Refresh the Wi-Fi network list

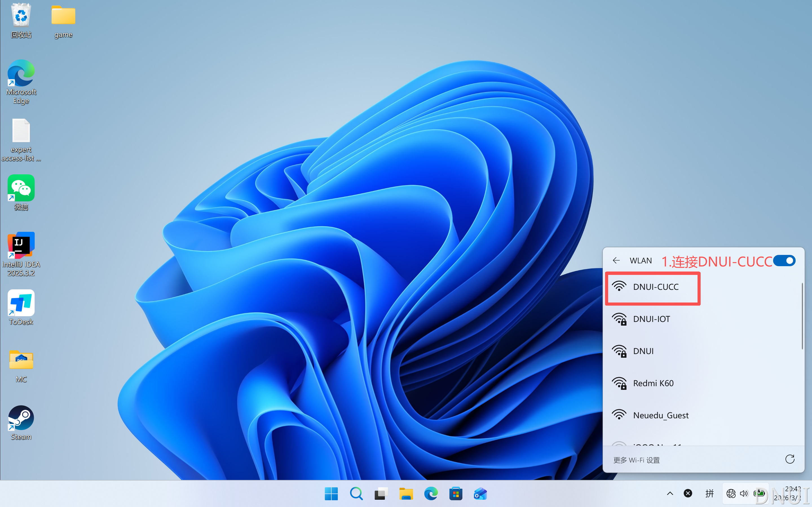[790, 459]
